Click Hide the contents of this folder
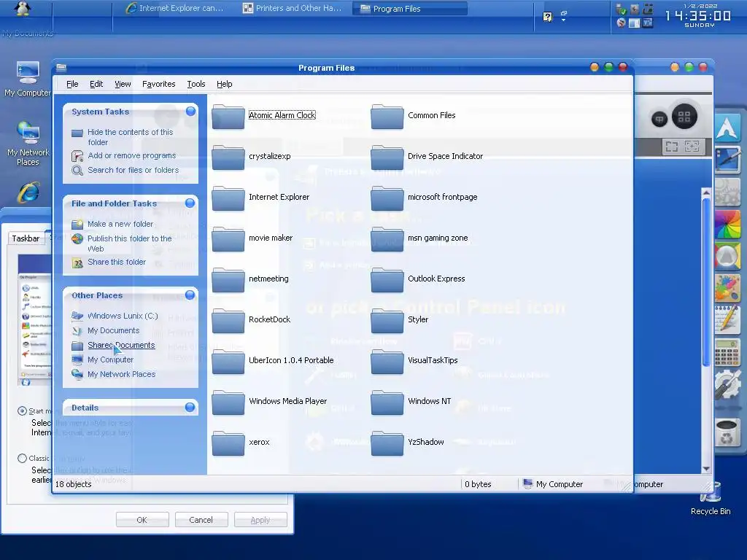This screenshot has width=747, height=560. tap(130, 137)
